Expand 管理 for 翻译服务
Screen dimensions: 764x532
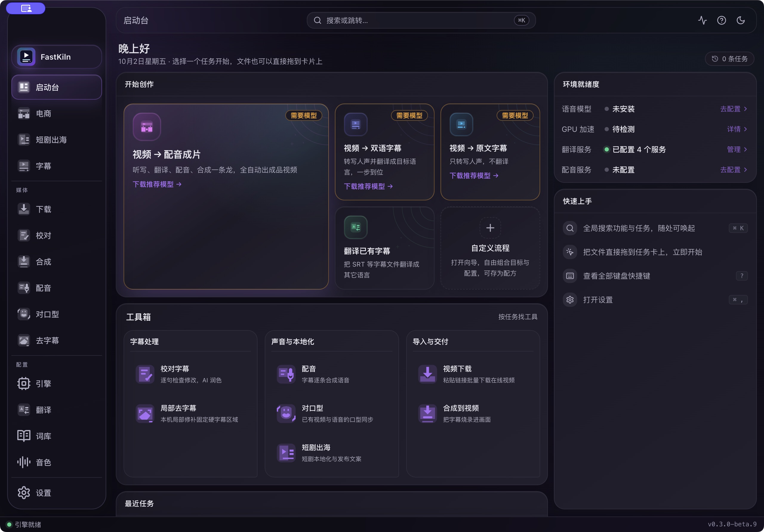point(737,149)
